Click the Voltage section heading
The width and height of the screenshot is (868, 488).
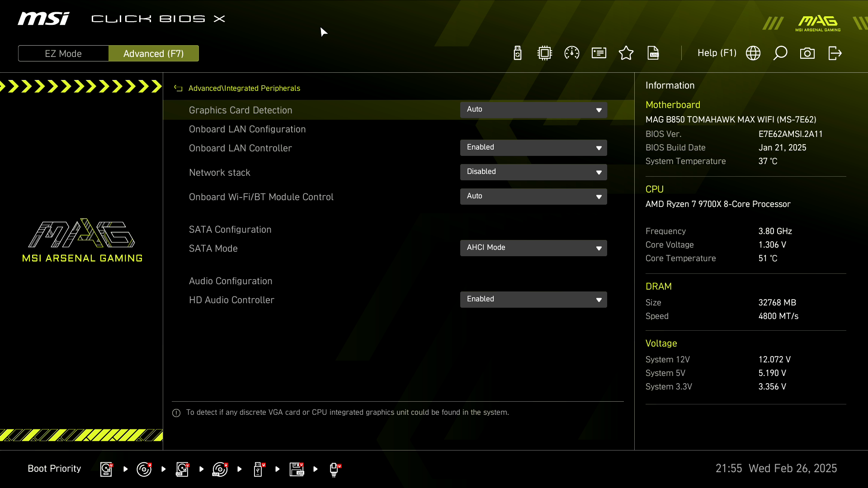[661, 343]
